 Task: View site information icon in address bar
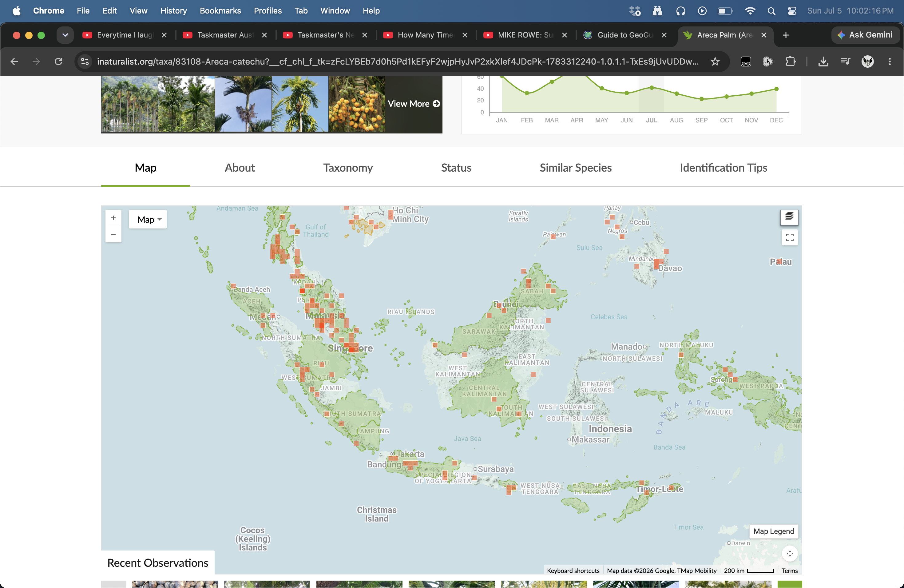coord(85,62)
